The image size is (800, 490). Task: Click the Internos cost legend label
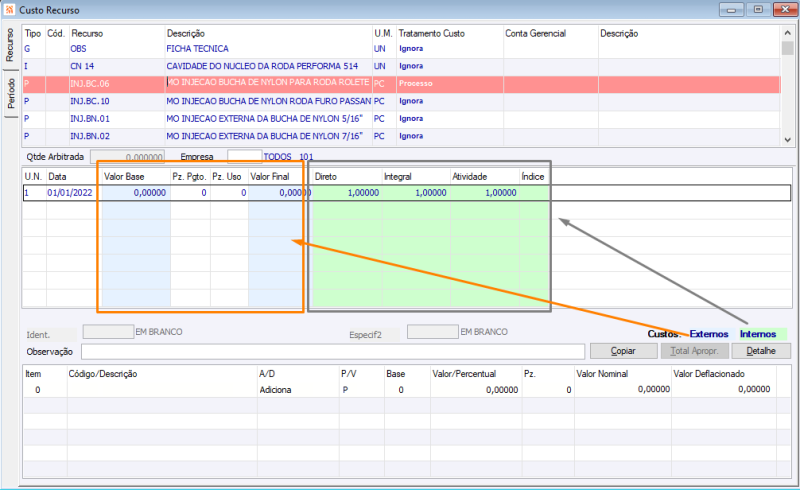[x=758, y=334]
